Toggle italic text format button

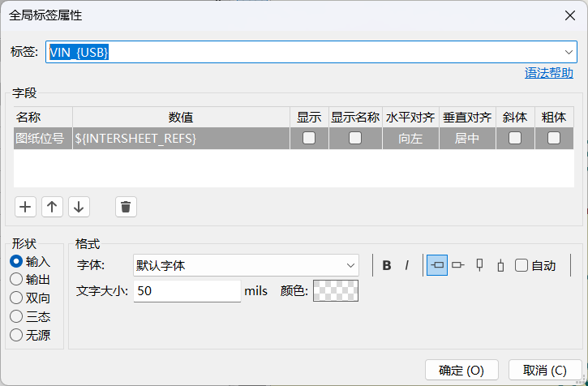click(x=407, y=265)
